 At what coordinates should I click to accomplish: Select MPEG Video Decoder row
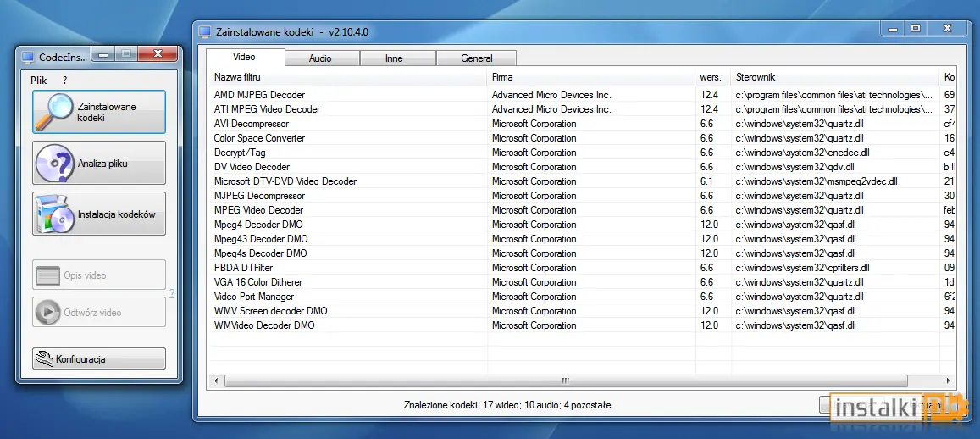click(x=583, y=210)
